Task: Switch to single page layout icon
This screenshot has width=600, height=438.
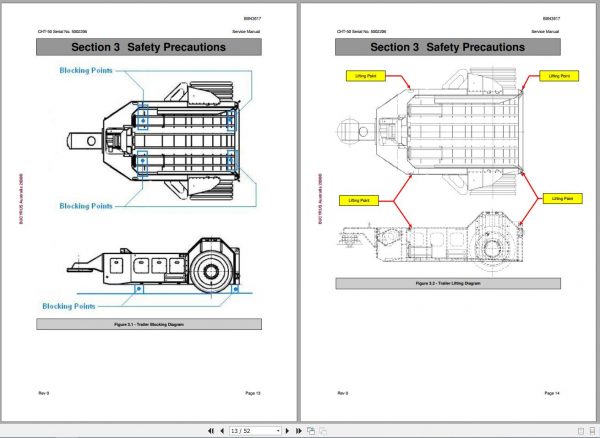Action: pyautogui.click(x=581, y=431)
